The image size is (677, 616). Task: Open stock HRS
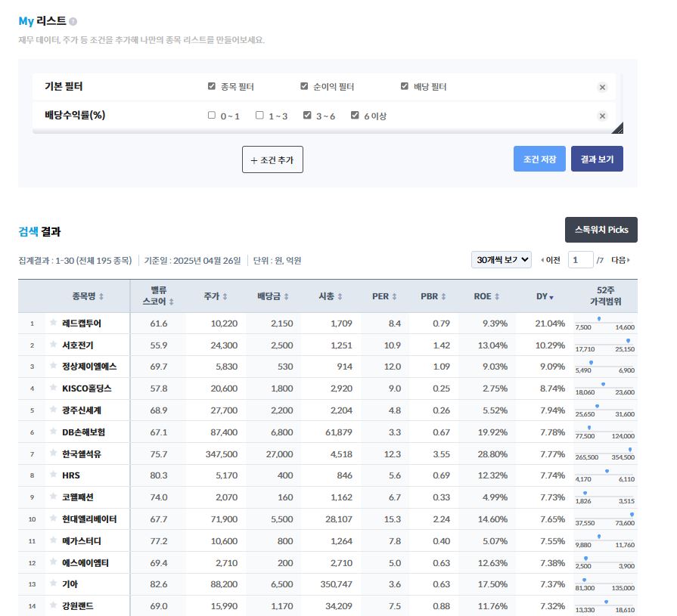point(71,475)
